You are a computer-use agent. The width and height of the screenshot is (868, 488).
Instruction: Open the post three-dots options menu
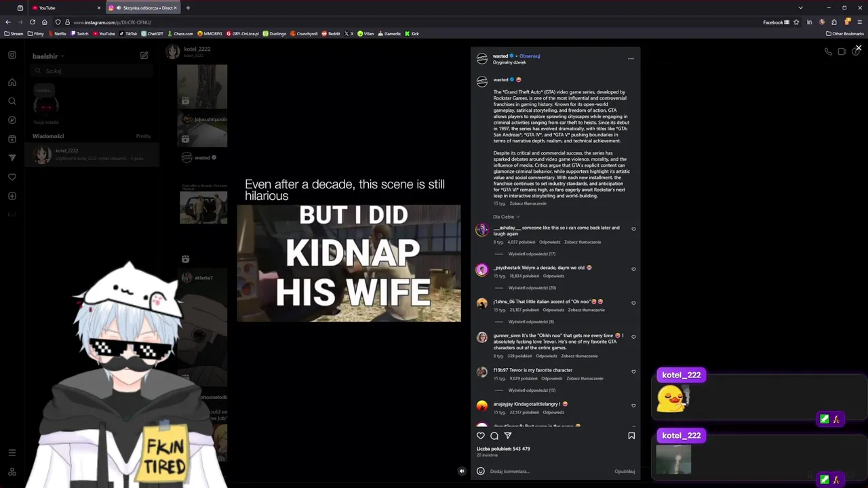click(x=631, y=58)
